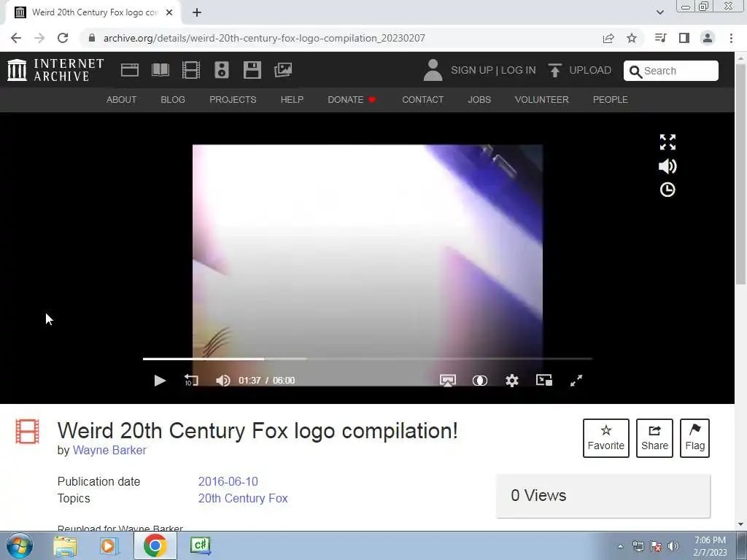Open the Texts book icon
The height and width of the screenshot is (560, 747).
(160, 70)
